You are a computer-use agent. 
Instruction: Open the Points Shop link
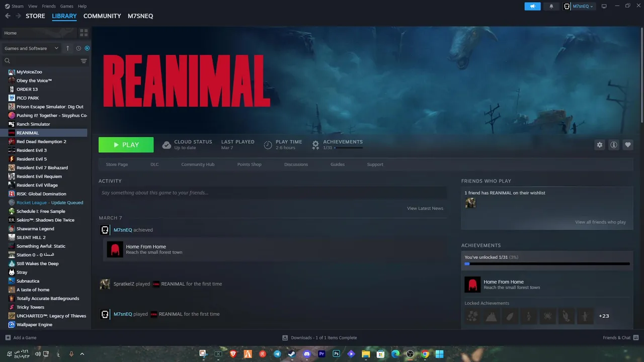click(x=249, y=164)
